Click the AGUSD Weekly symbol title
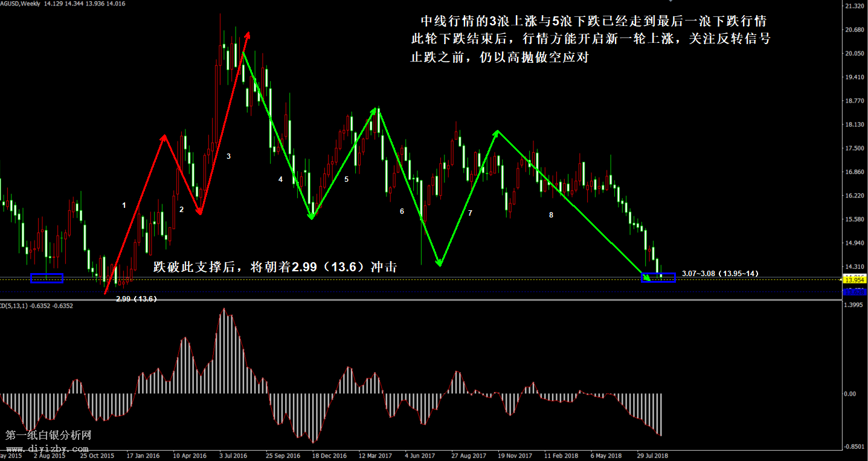The width and height of the screenshot is (868, 461). [18, 4]
